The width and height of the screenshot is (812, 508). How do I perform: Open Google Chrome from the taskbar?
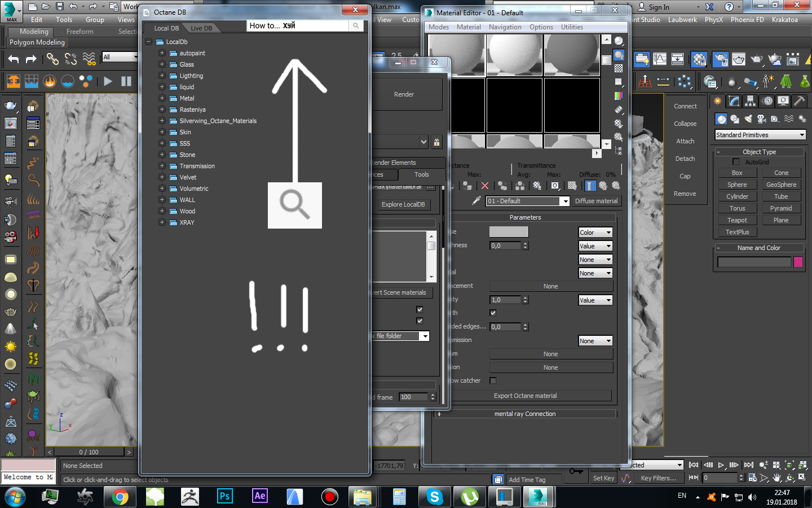point(120,497)
